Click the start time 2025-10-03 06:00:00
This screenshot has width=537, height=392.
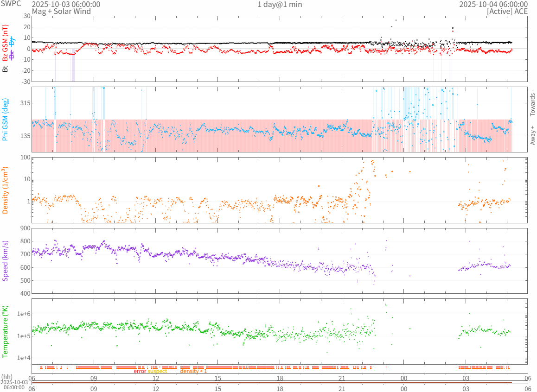(66, 4)
